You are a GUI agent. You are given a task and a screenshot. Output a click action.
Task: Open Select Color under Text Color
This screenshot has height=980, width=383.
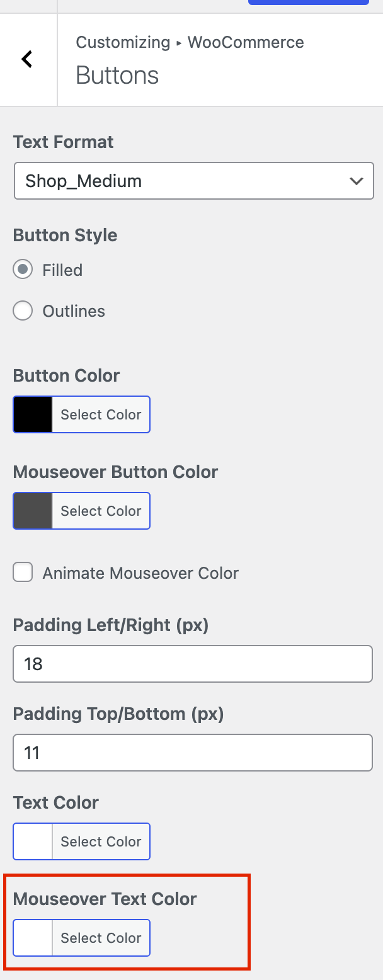click(101, 841)
